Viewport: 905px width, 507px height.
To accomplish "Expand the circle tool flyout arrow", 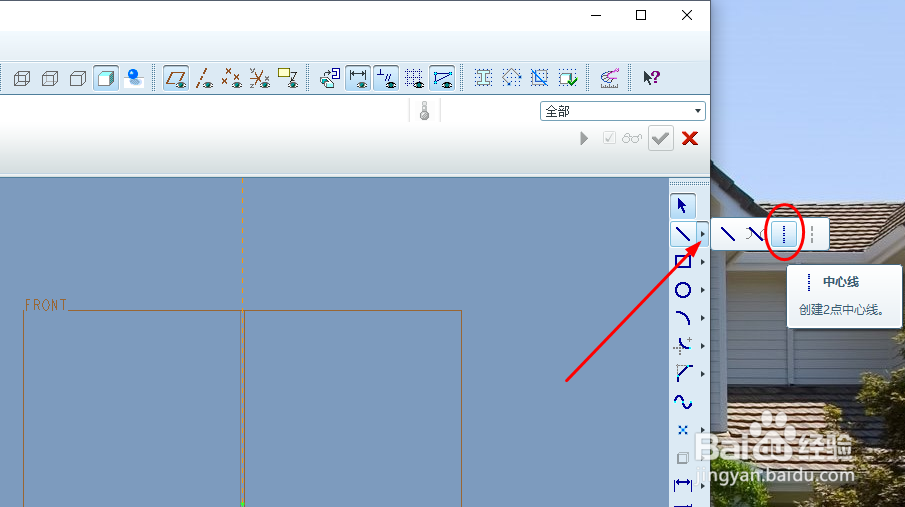I will 702,290.
